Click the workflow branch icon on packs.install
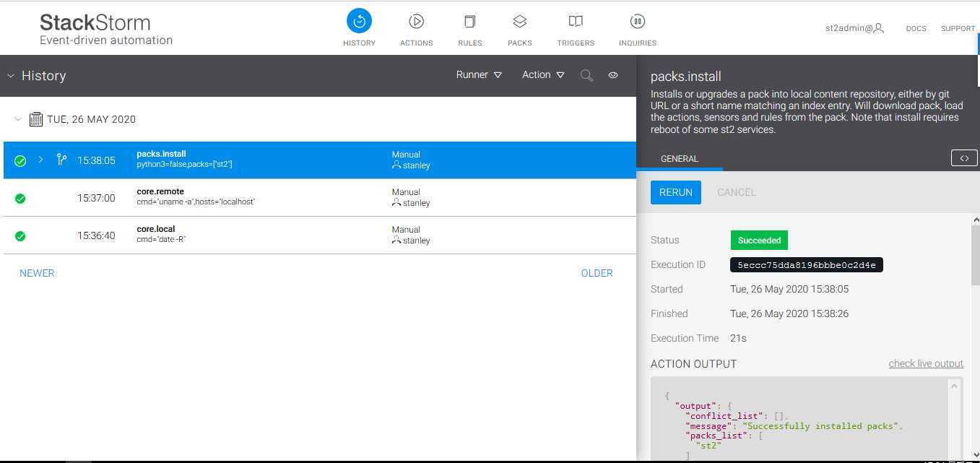This screenshot has height=463, width=980. pos(61,160)
